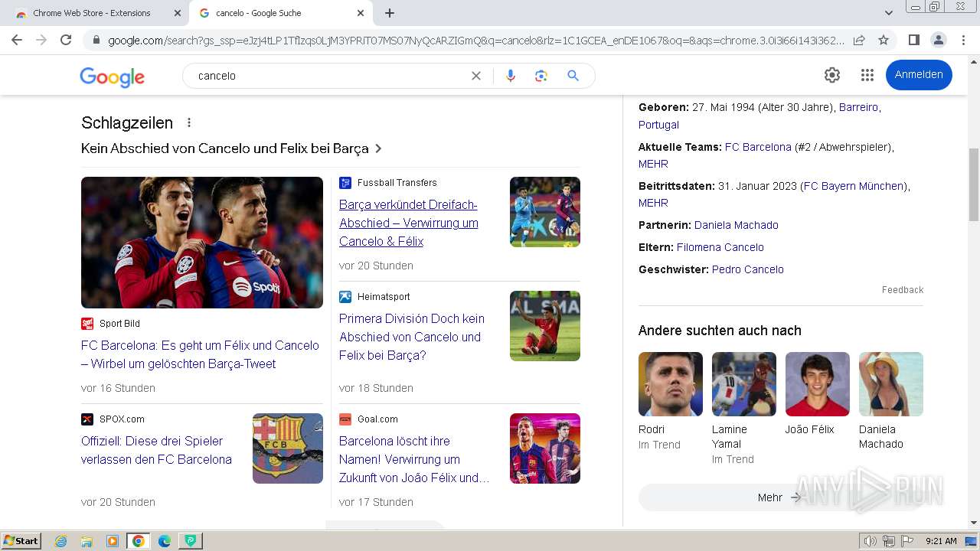Click the 9:21 AM clock

coord(941,541)
